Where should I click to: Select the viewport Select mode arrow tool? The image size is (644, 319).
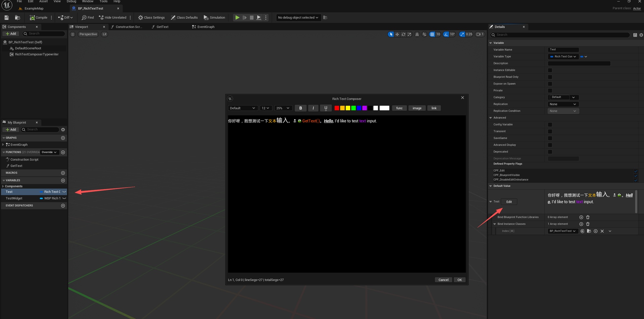tap(391, 34)
